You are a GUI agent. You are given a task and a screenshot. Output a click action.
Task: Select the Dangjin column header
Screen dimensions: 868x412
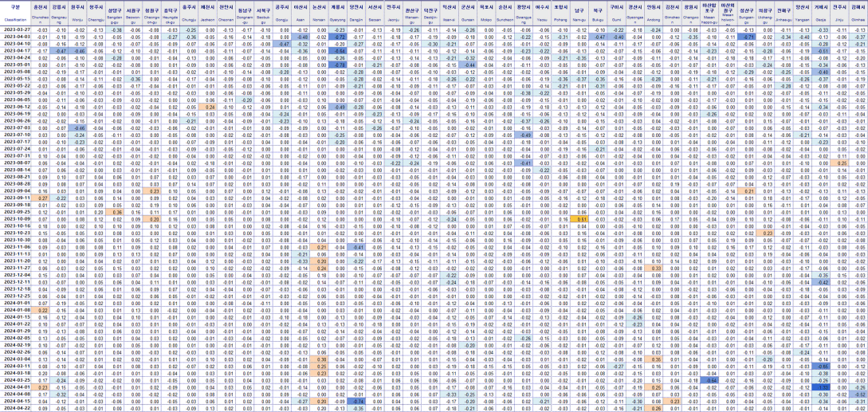[x=357, y=14]
